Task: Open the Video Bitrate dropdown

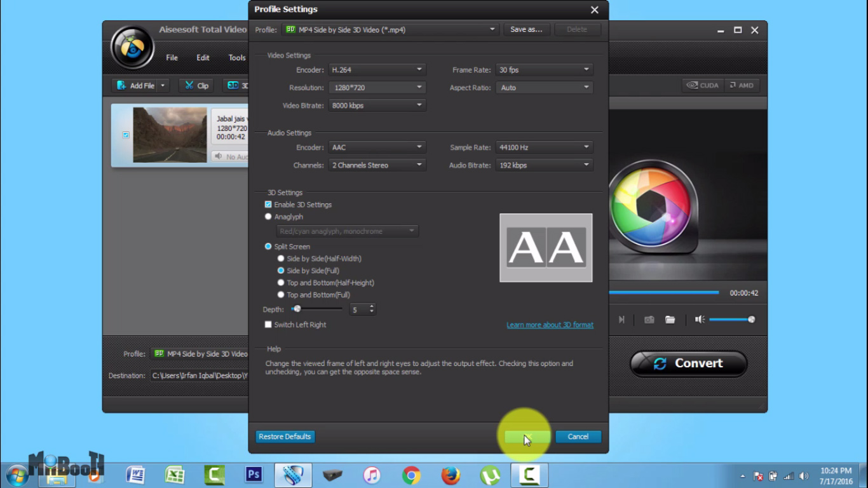Action: click(377, 105)
